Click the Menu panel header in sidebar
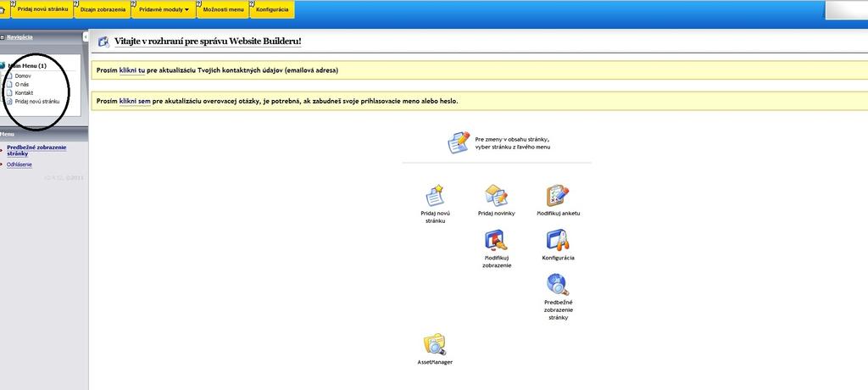This screenshot has width=868, height=390. pyautogui.click(x=44, y=134)
